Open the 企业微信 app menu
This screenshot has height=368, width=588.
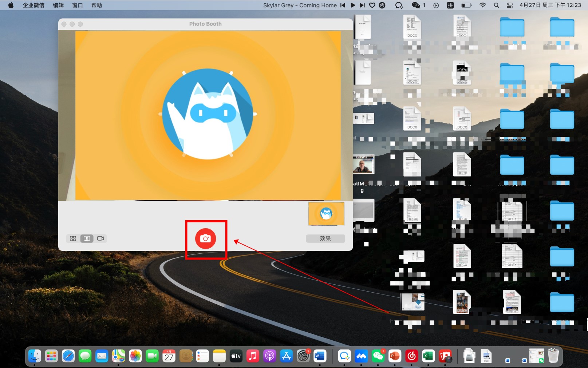33,5
